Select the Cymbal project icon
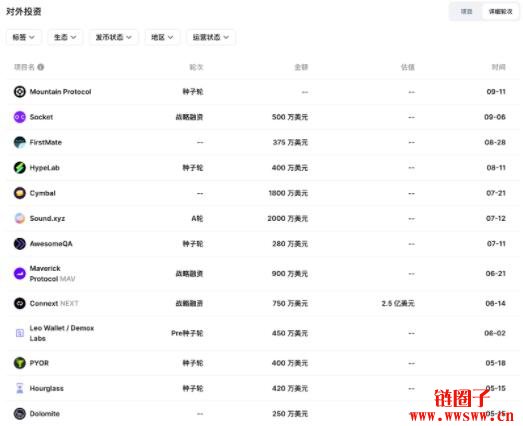Screen dimensions: 523x426 click(20, 193)
